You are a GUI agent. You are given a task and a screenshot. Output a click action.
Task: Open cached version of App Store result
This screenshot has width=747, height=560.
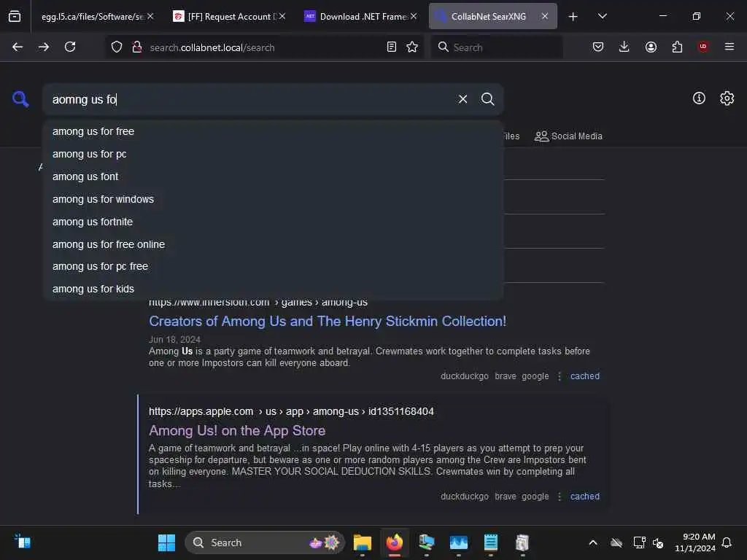coord(584,496)
